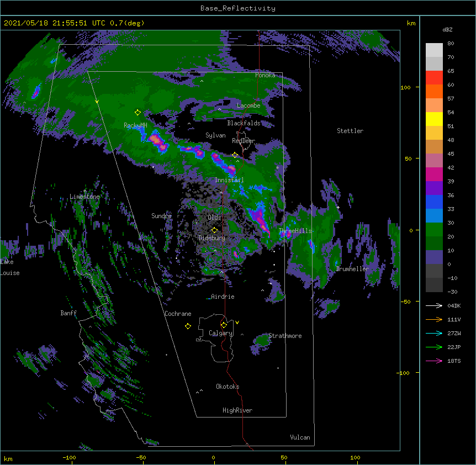
Task: Click the Lacombe label
Action: tap(248, 105)
